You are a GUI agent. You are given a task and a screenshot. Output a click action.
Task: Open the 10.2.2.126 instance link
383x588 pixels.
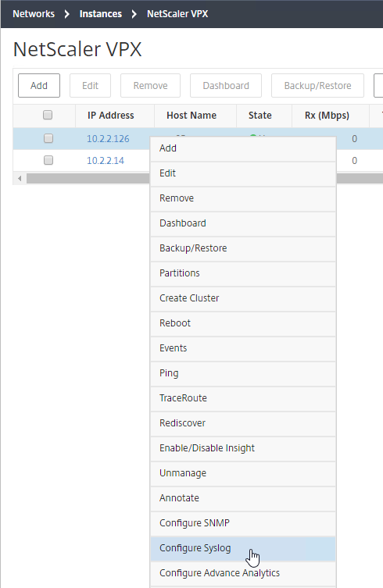pyautogui.click(x=108, y=139)
